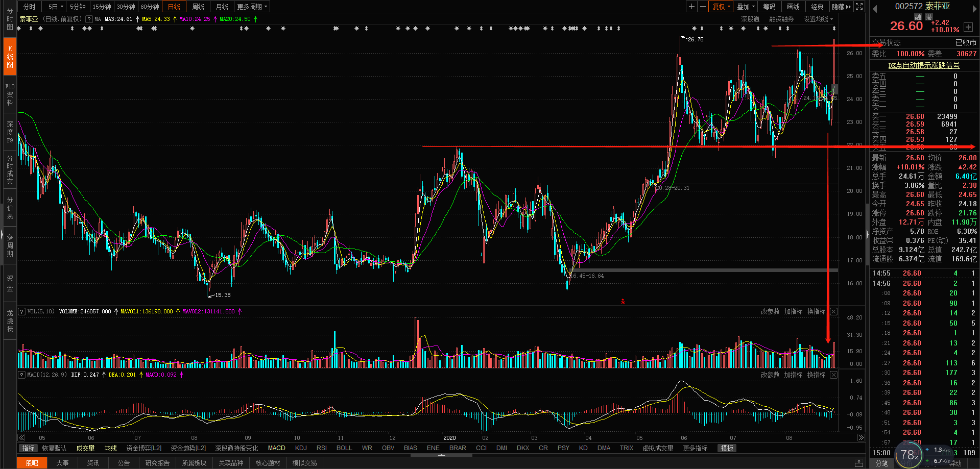
Task: Zoom in chart with plus icon
Action: 691,7
